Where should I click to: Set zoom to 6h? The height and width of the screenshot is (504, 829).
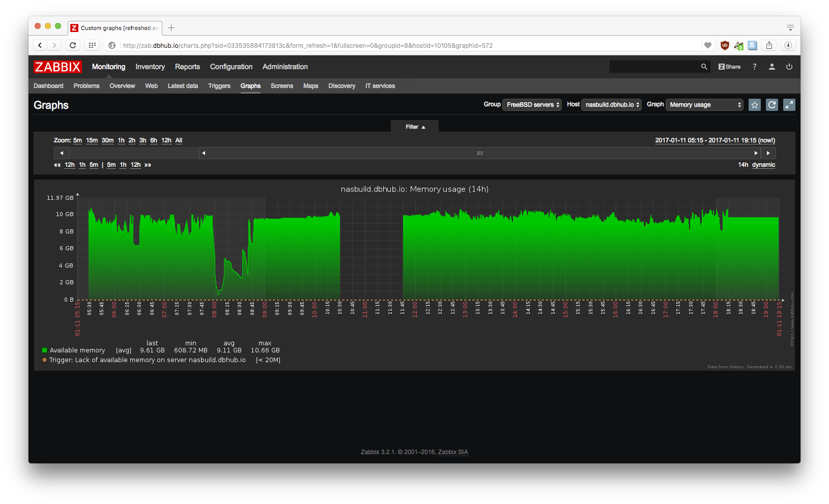(x=153, y=140)
